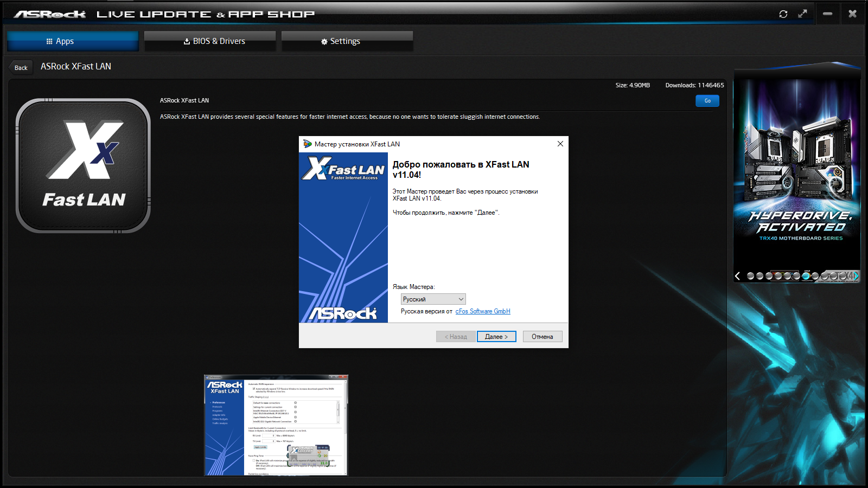The image size is (868, 488).
Task: Select the first banner carousel dot
Action: pyautogui.click(x=751, y=276)
